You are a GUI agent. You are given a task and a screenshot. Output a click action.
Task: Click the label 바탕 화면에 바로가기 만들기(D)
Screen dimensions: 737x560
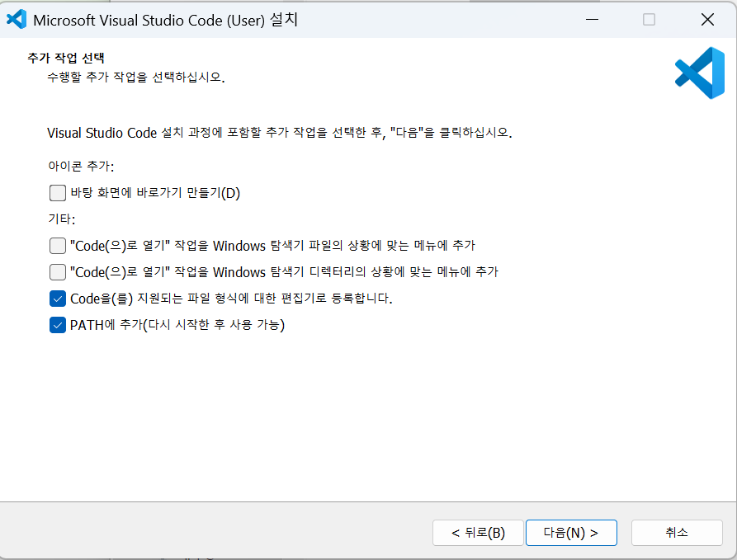click(155, 193)
